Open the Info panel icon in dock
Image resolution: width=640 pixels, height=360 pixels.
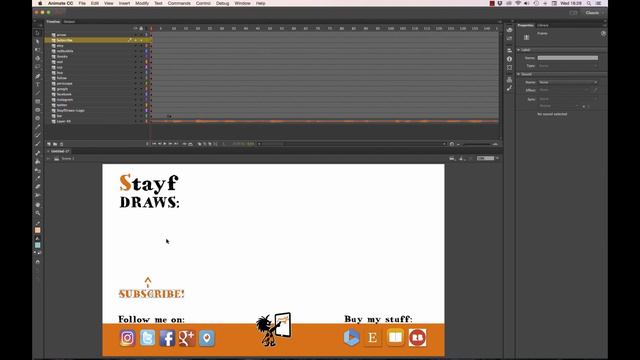coord(509,59)
